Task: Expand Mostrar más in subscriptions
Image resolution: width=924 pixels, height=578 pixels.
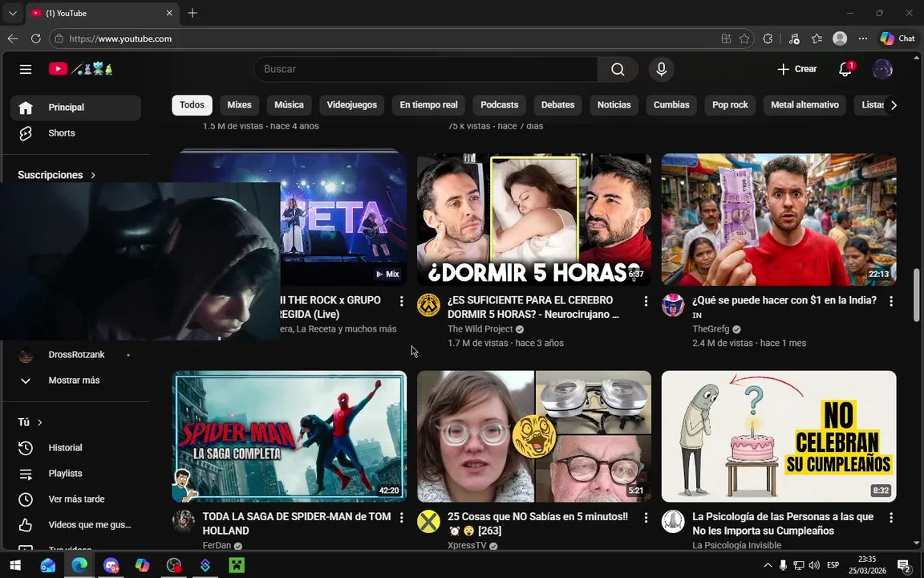Action: click(75, 381)
